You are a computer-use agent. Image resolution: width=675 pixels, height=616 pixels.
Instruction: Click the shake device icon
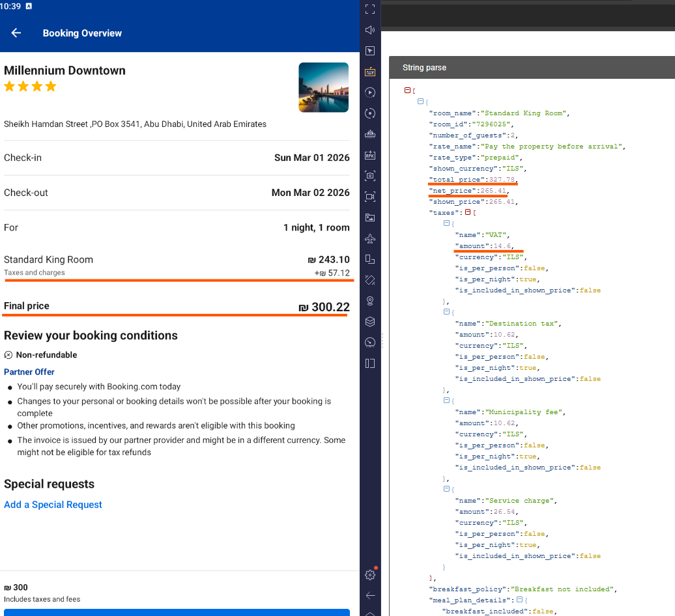click(370, 280)
